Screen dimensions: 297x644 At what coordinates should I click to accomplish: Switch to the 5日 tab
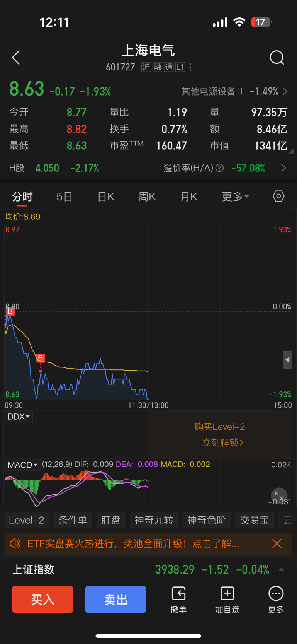point(64,197)
